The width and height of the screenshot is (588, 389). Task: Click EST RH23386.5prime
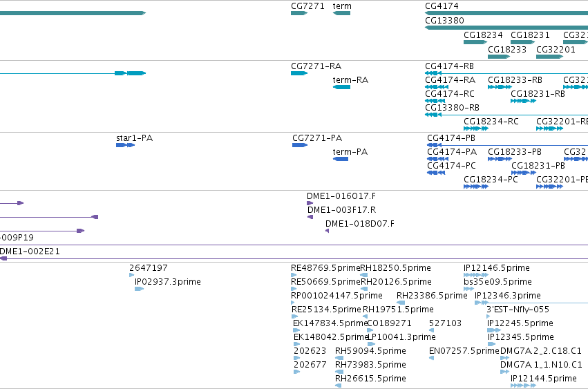pos(401,303)
